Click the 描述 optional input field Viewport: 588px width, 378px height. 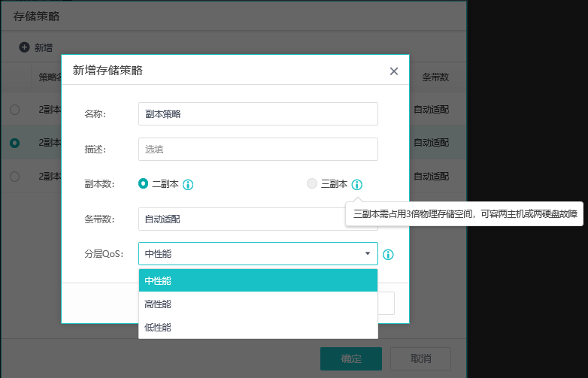pyautogui.click(x=258, y=149)
